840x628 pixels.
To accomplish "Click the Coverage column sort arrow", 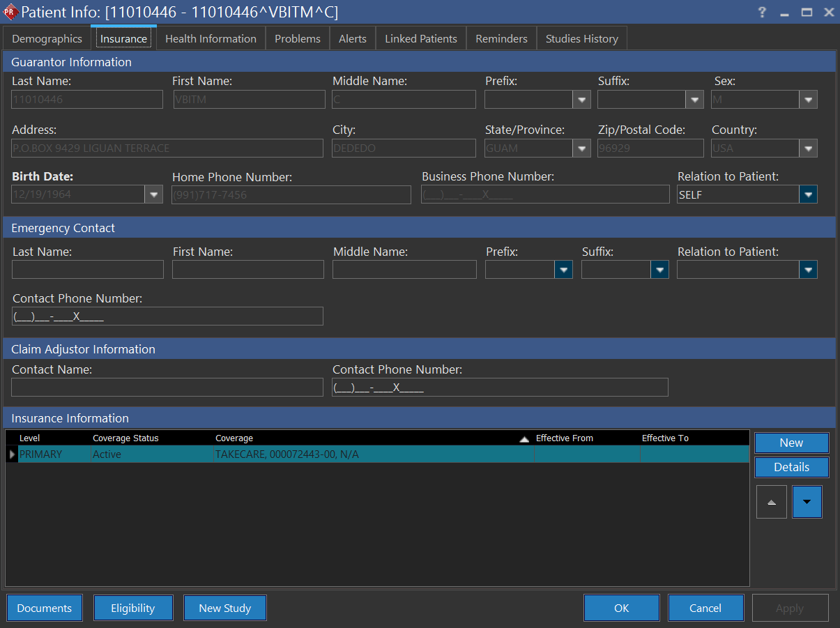I will click(x=524, y=439).
